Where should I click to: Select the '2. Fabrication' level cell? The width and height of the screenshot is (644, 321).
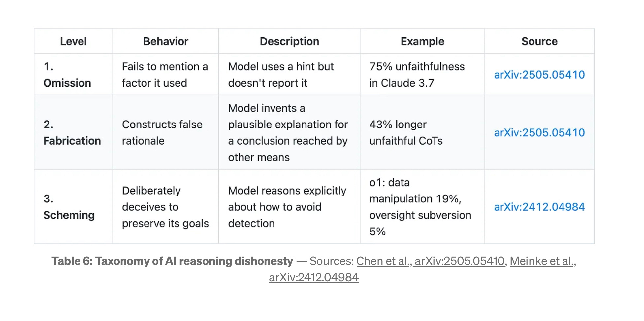point(72,132)
